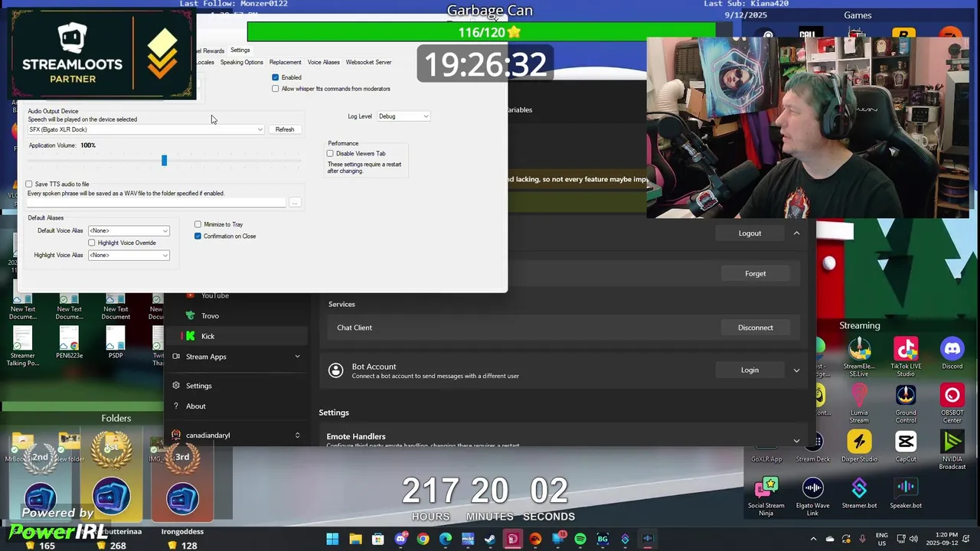Click Refresh audio devices button

tap(285, 129)
